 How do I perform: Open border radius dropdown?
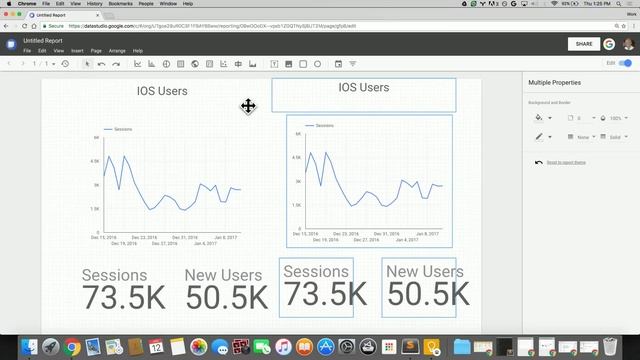tap(593, 118)
